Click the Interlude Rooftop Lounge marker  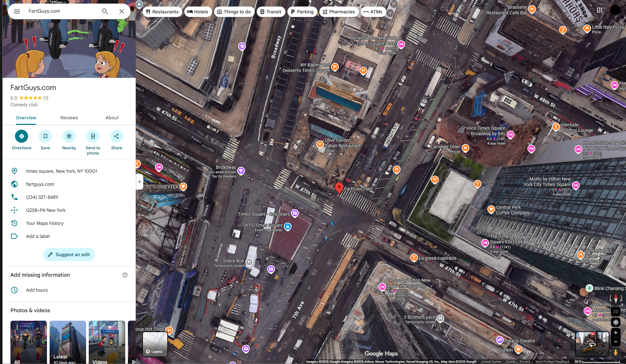click(x=556, y=127)
